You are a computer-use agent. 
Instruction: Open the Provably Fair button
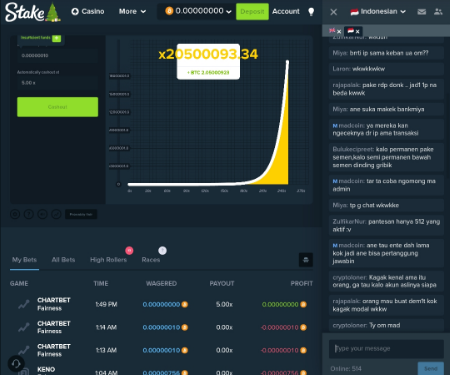coord(81,214)
